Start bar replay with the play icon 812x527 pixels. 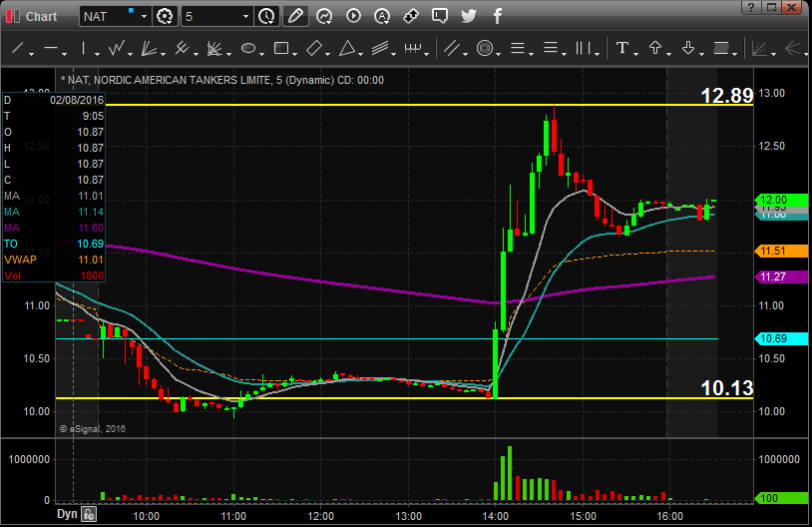coord(353,17)
